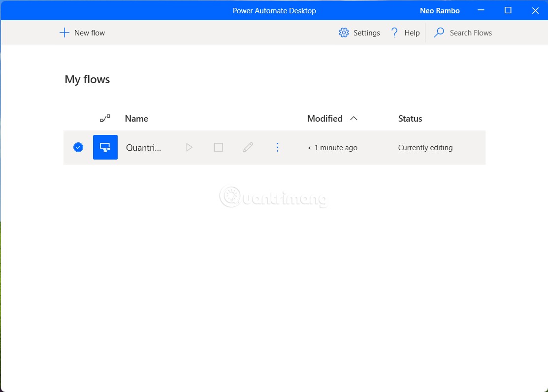Viewport: 548px width, 392px height.
Task: Open the Settings label in toolbar
Action: (x=367, y=33)
